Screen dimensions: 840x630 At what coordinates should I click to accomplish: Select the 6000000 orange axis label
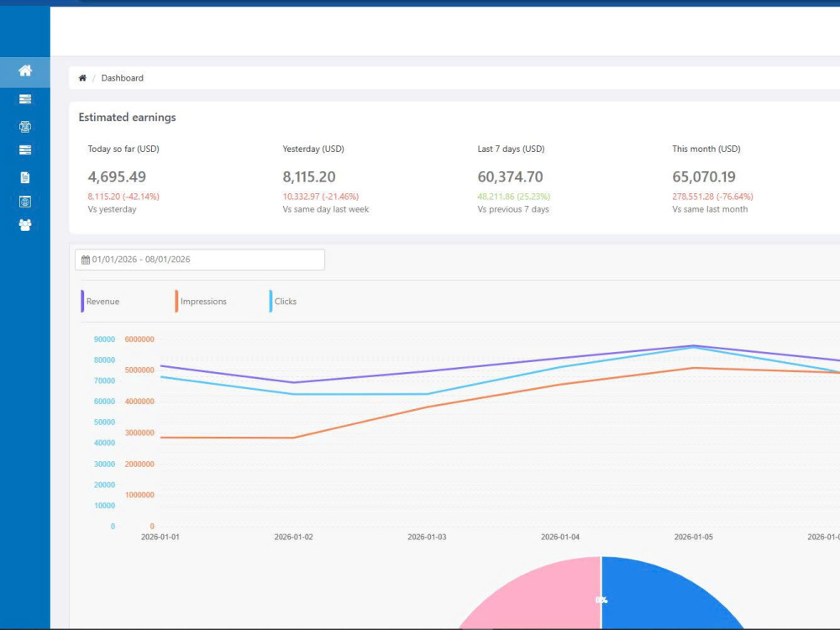[139, 339]
